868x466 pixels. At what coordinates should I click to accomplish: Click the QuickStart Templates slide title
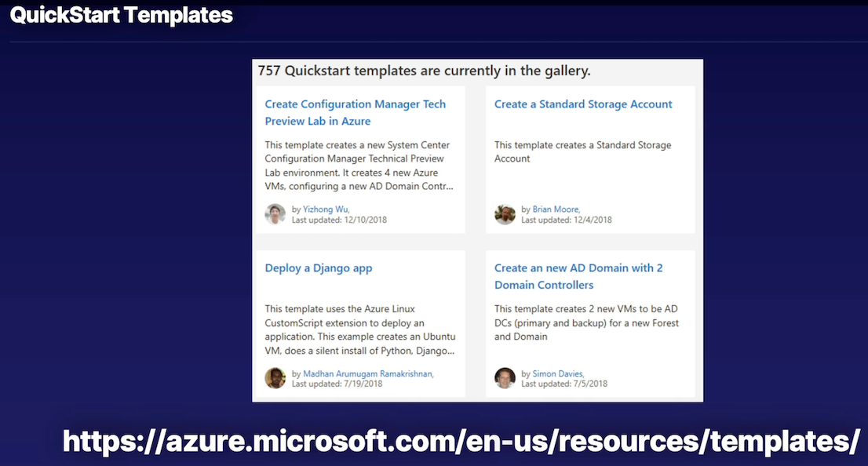pos(122,15)
